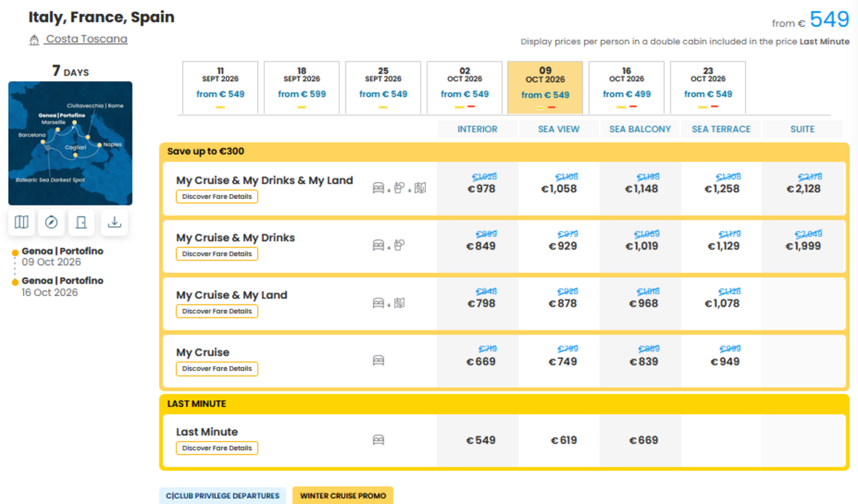Discover Fare Details for Last Minute fare
The height and width of the screenshot is (504, 858).
[217, 448]
